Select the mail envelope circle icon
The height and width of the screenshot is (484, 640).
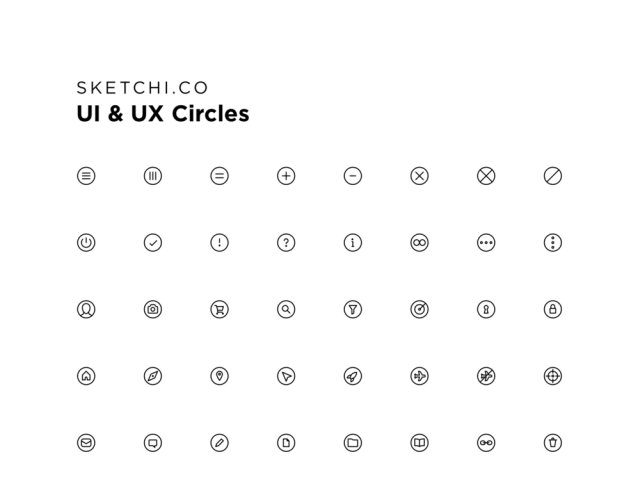(x=86, y=442)
